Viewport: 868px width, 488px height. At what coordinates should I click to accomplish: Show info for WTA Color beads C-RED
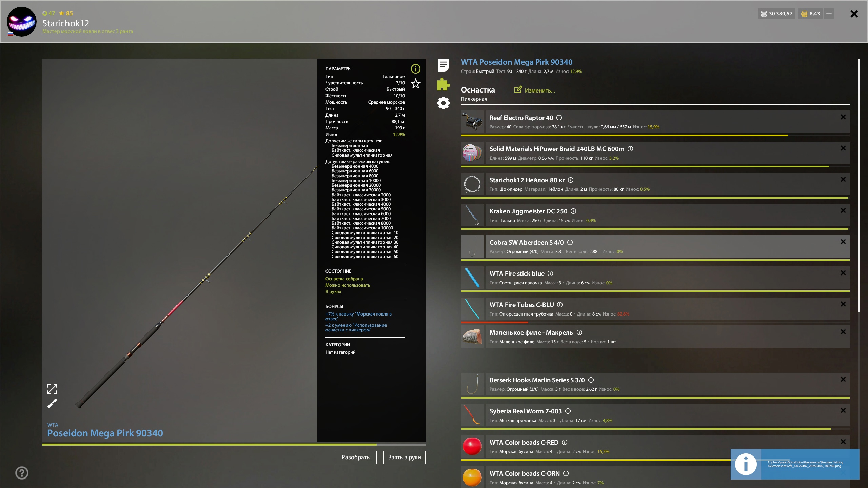565,442
